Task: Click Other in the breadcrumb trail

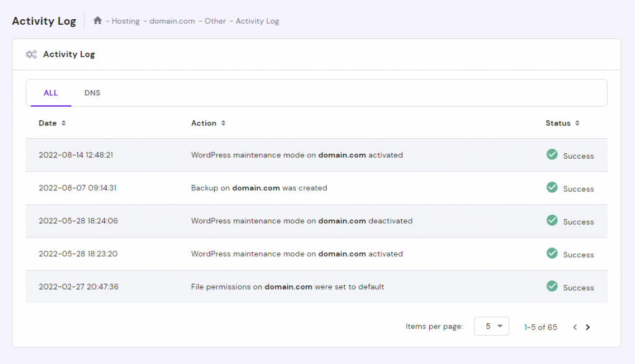Action: pos(215,20)
